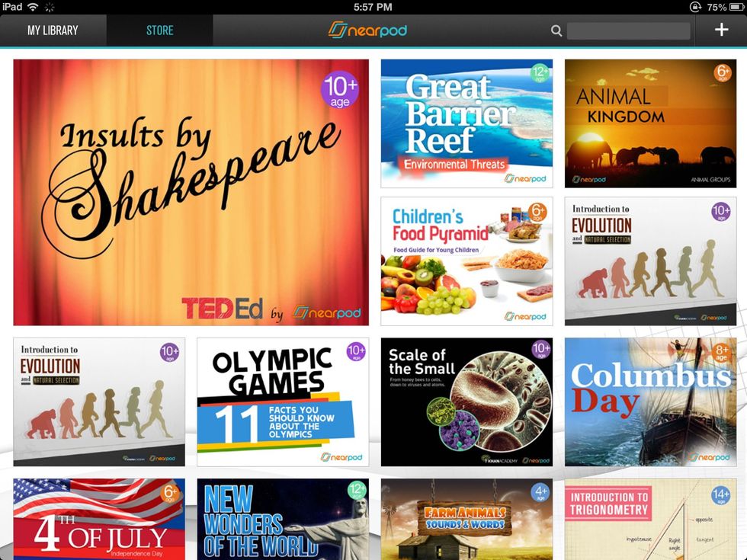The image size is (747, 560).
Task: Select the Olympic Games 11 facts lesson
Action: tap(283, 402)
